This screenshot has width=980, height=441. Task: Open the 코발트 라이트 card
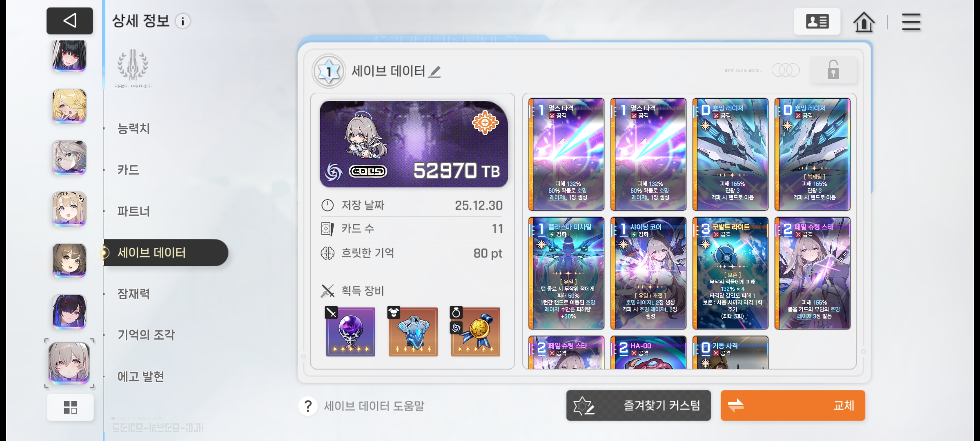[x=731, y=273]
